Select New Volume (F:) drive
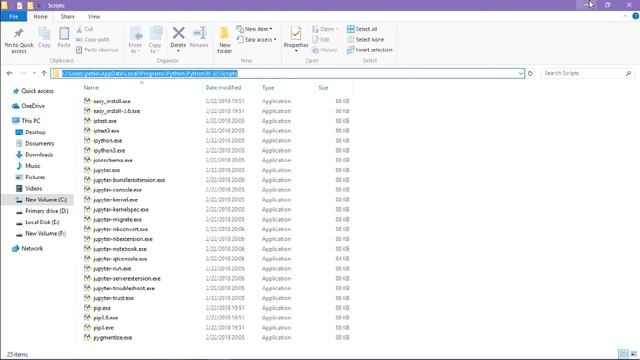The image size is (640, 360). pos(40,233)
